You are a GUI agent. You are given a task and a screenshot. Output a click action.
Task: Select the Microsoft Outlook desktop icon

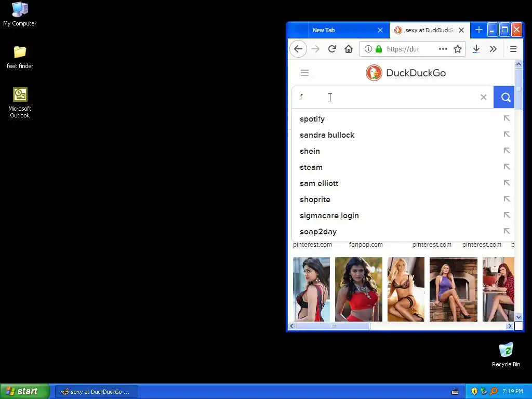20,103
